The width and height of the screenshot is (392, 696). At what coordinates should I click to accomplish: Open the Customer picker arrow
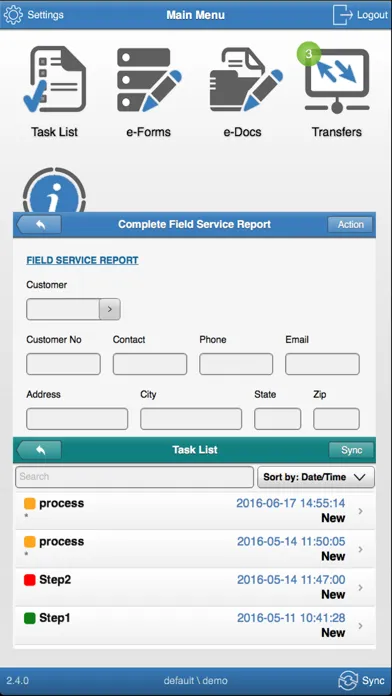click(110, 309)
